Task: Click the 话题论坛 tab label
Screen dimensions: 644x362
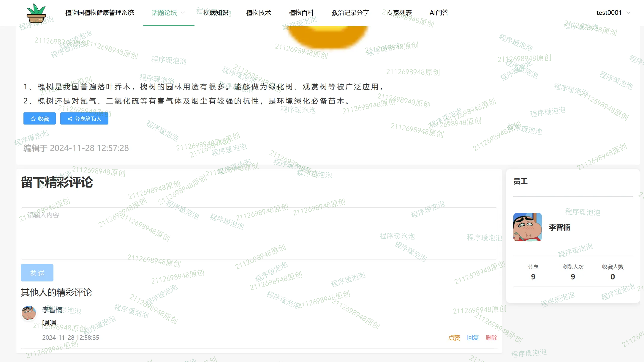Action: [164, 13]
